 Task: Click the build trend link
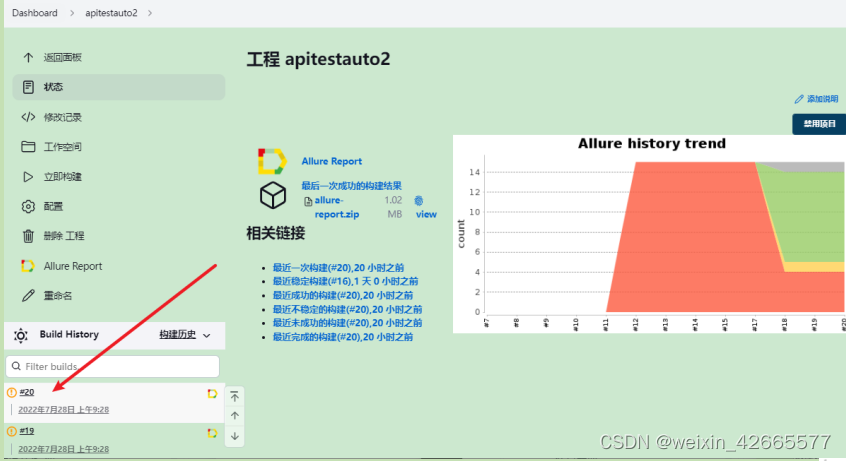tap(178, 335)
